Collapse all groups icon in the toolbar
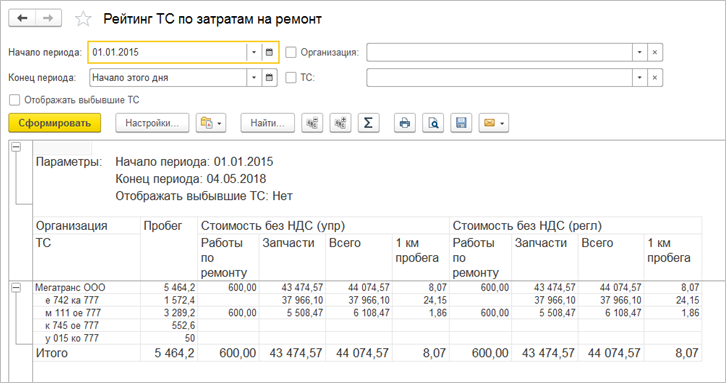This screenshot has height=383, width=726. 312,123
